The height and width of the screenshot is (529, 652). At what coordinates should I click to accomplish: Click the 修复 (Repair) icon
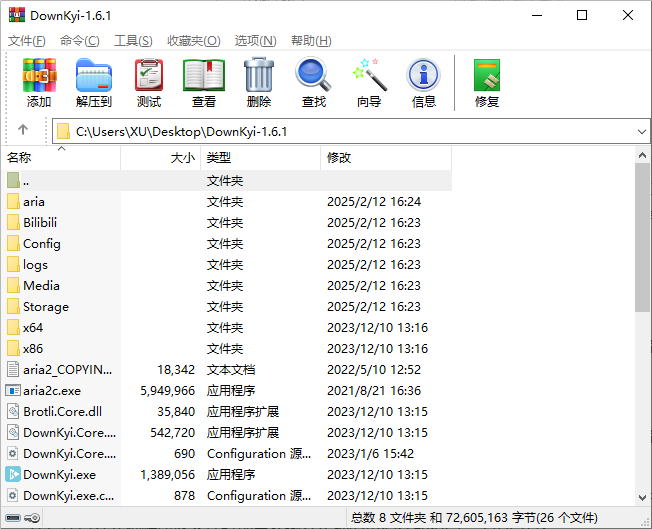pos(487,75)
